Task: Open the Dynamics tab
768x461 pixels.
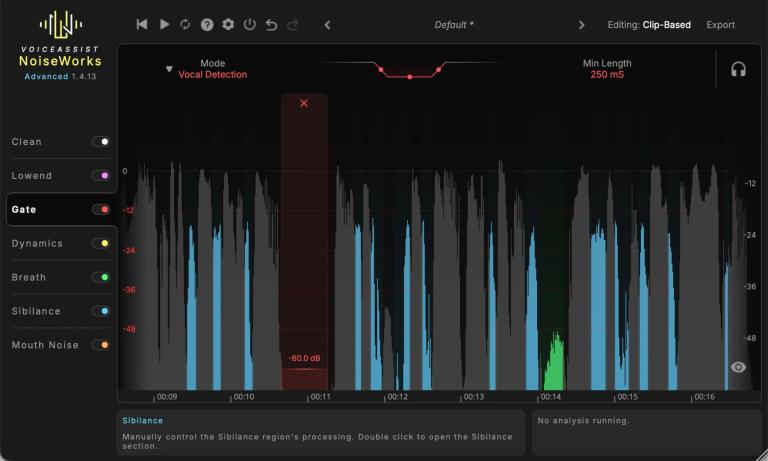Action: tap(37, 243)
